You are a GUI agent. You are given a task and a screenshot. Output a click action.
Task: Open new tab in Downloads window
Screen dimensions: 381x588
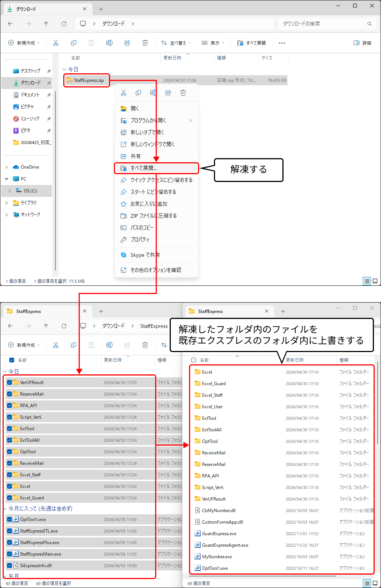(x=101, y=9)
